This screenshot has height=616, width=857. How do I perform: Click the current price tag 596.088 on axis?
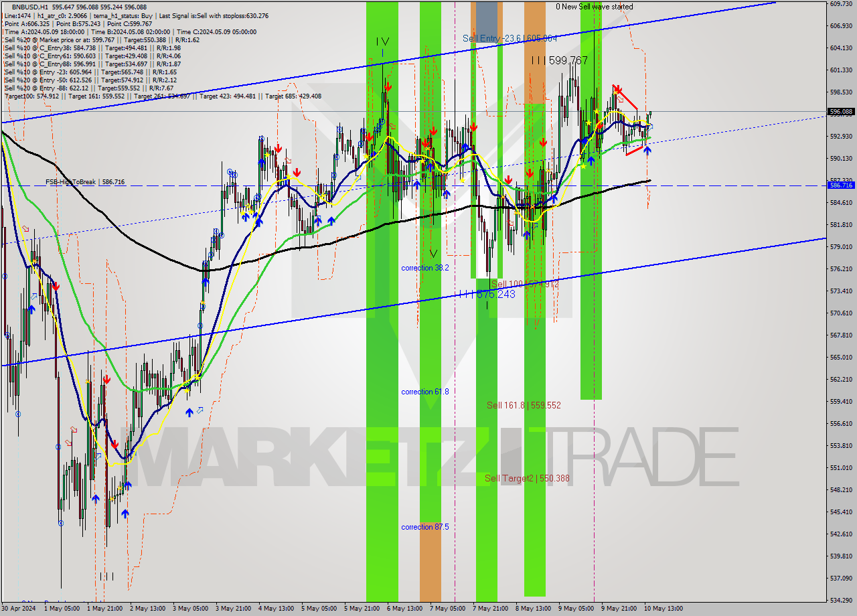click(x=841, y=112)
